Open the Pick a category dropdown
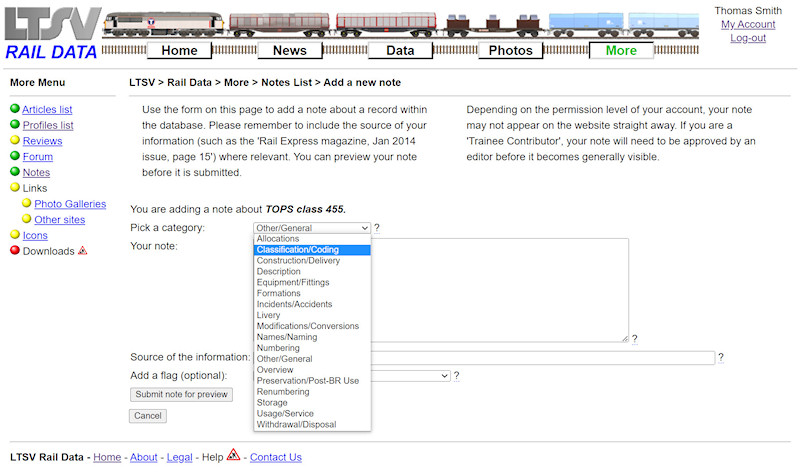 coord(312,228)
